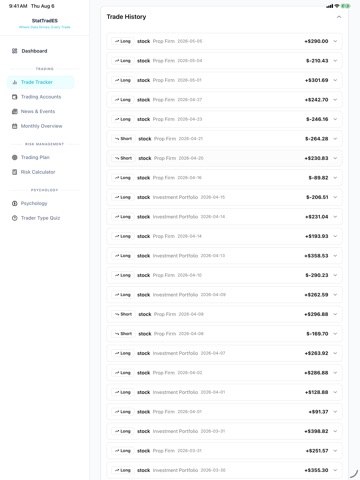Click the Monthly Overview calendar icon
This screenshot has height=480, width=360.
pyautogui.click(x=14, y=126)
